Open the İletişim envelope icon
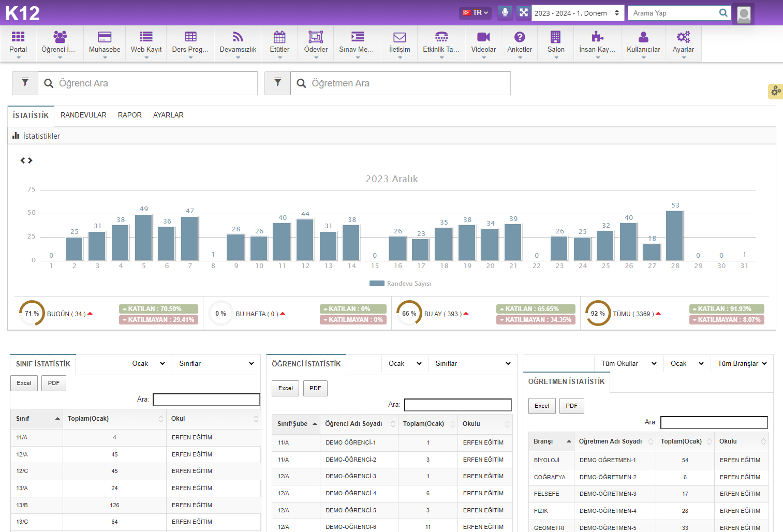 click(400, 37)
